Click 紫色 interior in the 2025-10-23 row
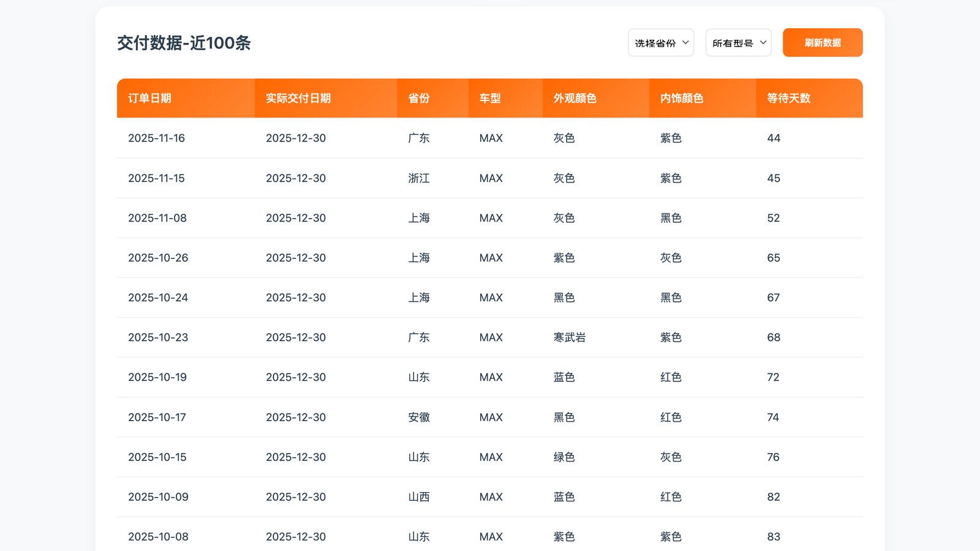 pyautogui.click(x=671, y=337)
